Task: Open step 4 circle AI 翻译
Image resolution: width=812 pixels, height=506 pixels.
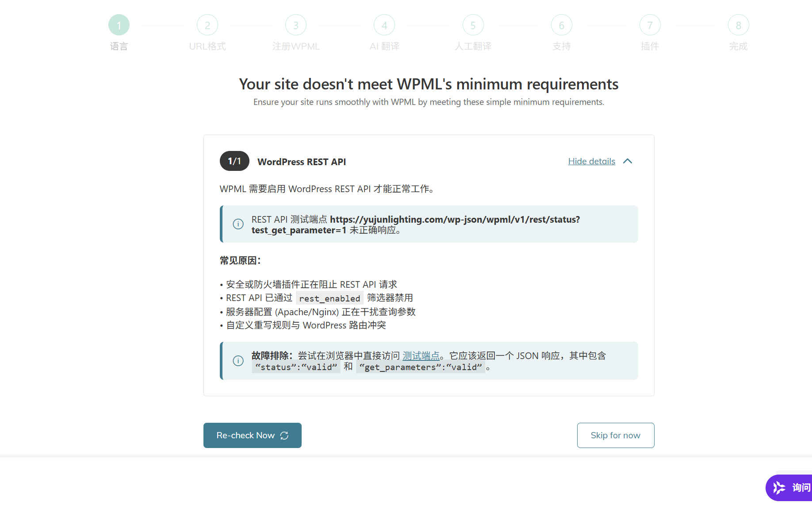Action: pos(384,25)
